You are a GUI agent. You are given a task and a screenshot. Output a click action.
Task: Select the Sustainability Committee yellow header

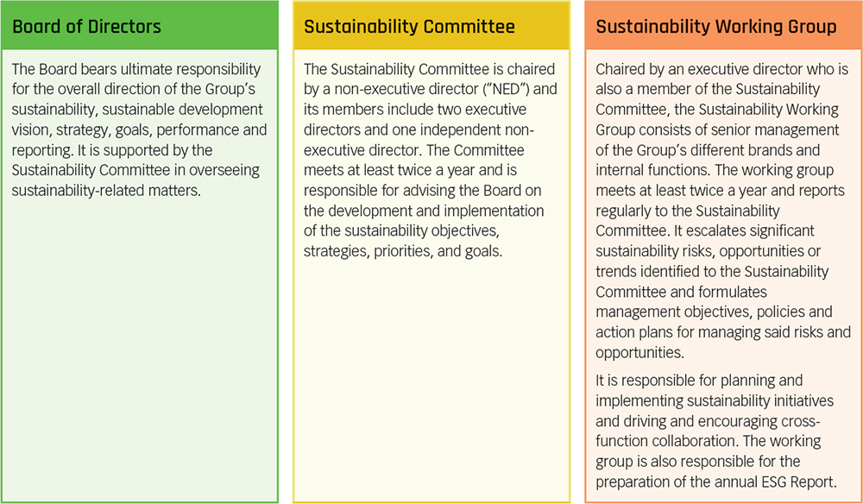pyautogui.click(x=431, y=26)
